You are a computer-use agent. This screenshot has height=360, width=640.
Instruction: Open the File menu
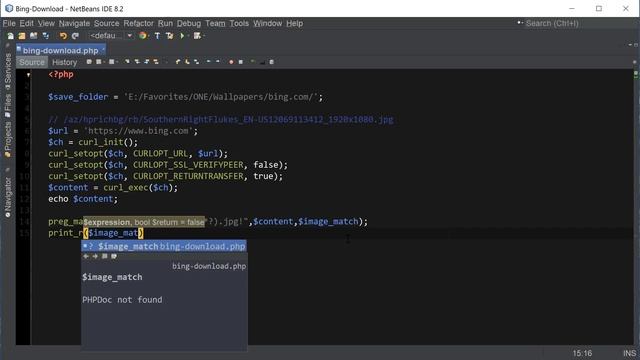point(9,23)
